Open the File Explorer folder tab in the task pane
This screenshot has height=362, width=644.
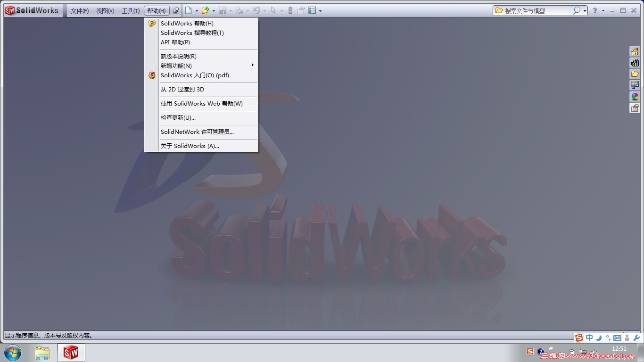tap(635, 74)
